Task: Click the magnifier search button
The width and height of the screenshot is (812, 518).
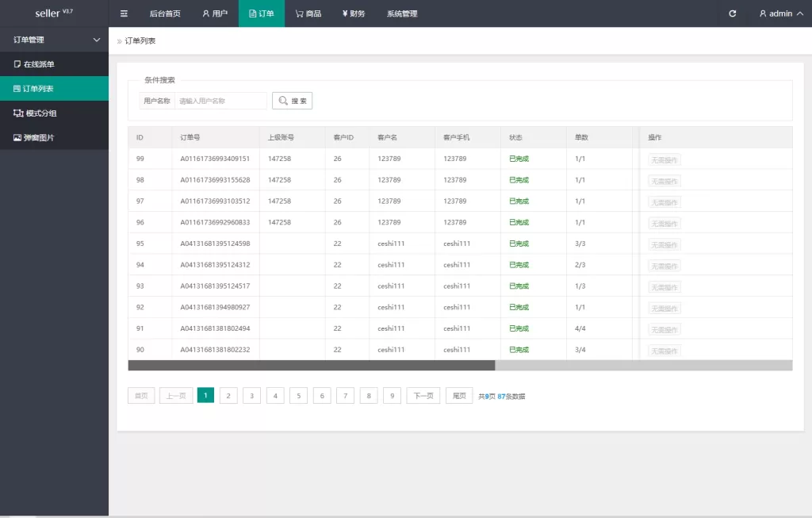Action: point(292,101)
